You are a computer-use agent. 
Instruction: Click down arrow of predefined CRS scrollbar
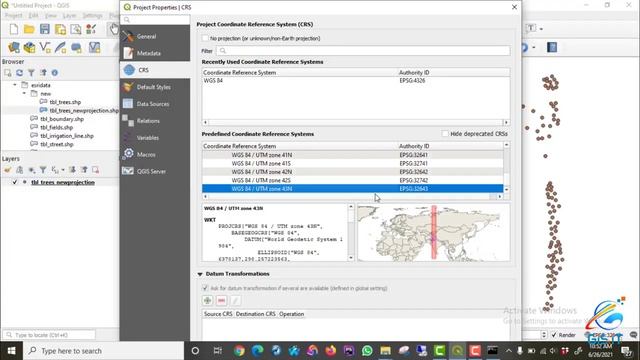coord(507,189)
